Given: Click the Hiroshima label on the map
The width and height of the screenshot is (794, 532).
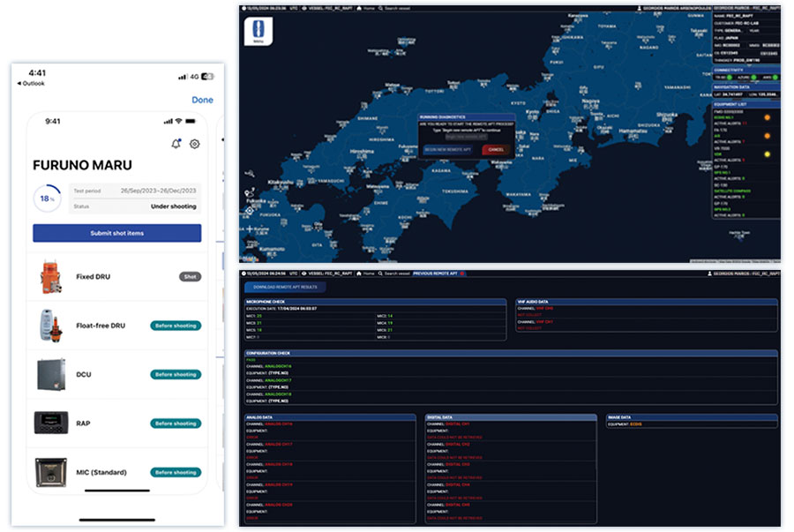Looking at the screenshot, I should point(362,152).
